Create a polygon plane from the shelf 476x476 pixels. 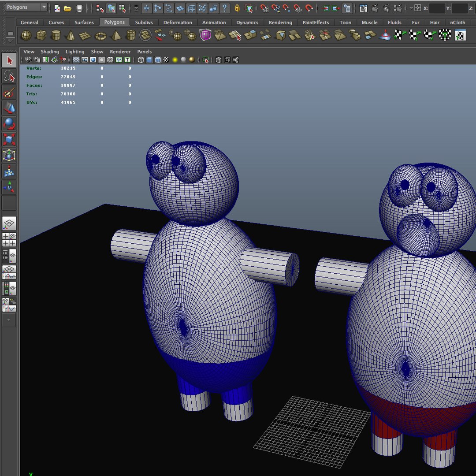pyautogui.click(x=85, y=36)
